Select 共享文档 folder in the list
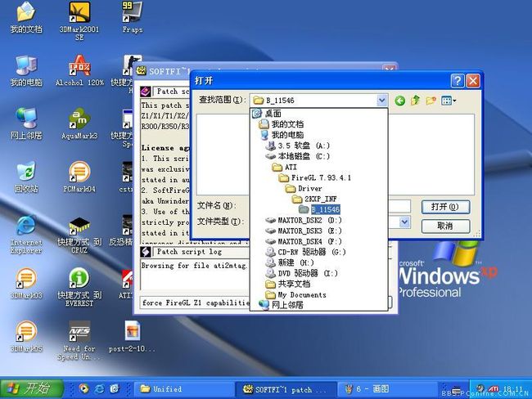Viewport: 532px width, 399px height. pyautogui.click(x=288, y=284)
